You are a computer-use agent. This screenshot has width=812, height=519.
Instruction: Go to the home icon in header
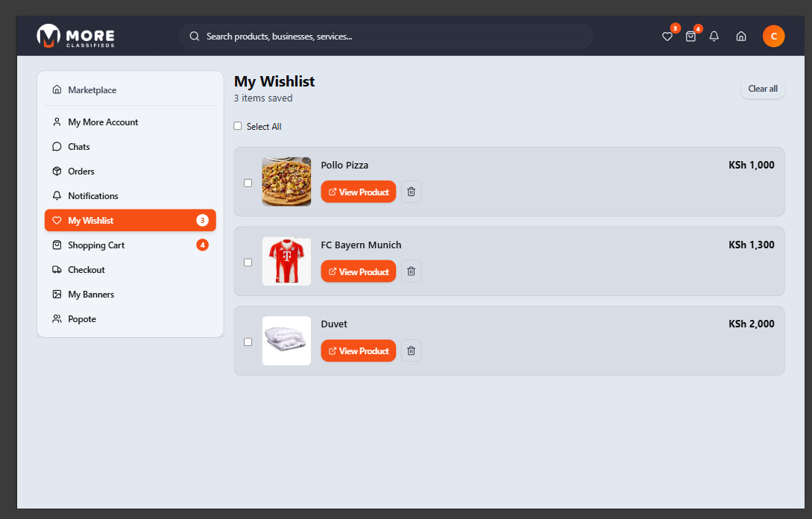[x=741, y=36]
